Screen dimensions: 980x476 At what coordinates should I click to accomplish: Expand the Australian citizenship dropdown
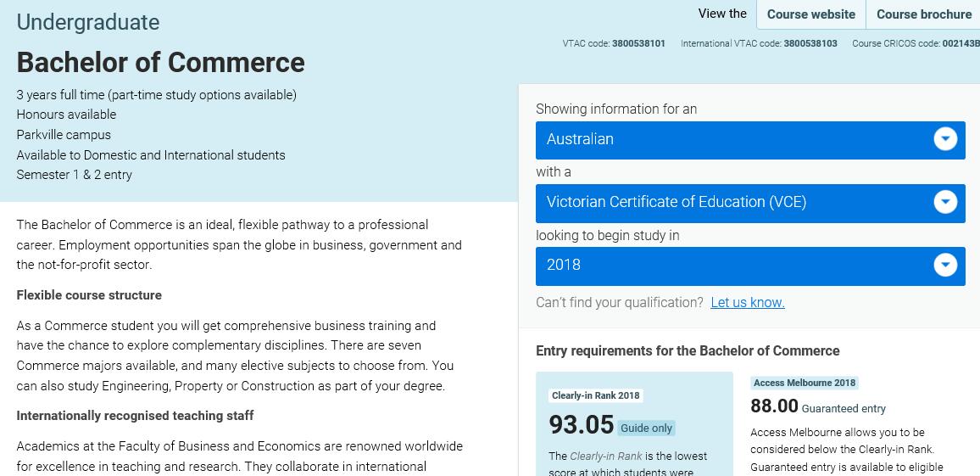click(729, 139)
